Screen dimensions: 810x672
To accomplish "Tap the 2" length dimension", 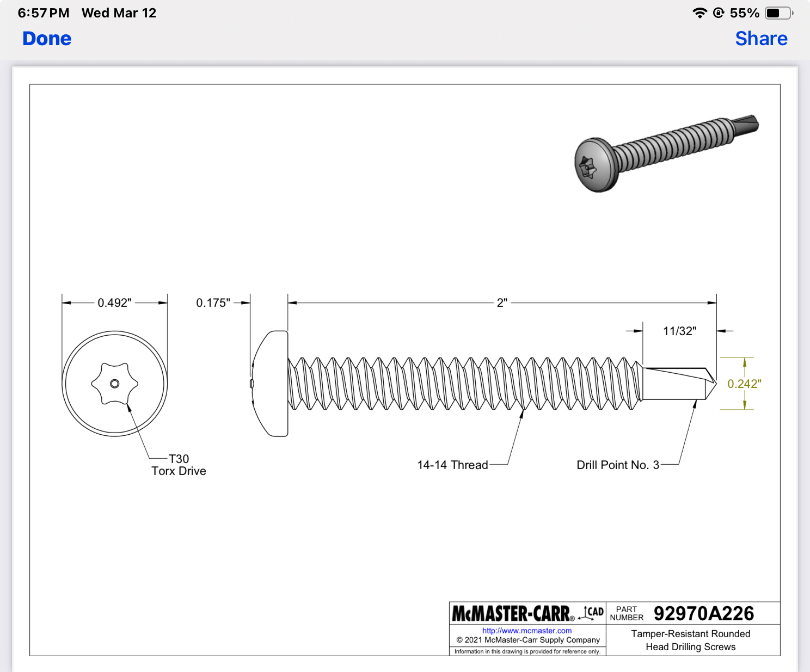I will 502,303.
